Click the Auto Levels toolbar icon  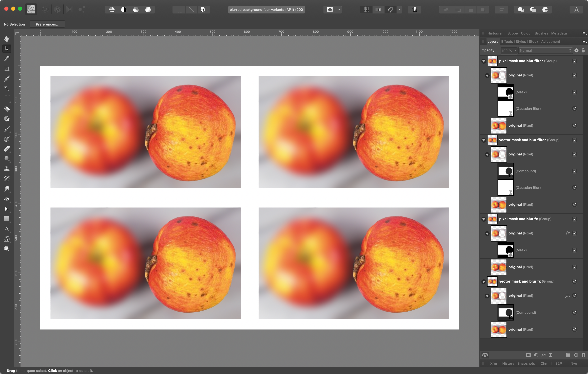coord(112,9)
